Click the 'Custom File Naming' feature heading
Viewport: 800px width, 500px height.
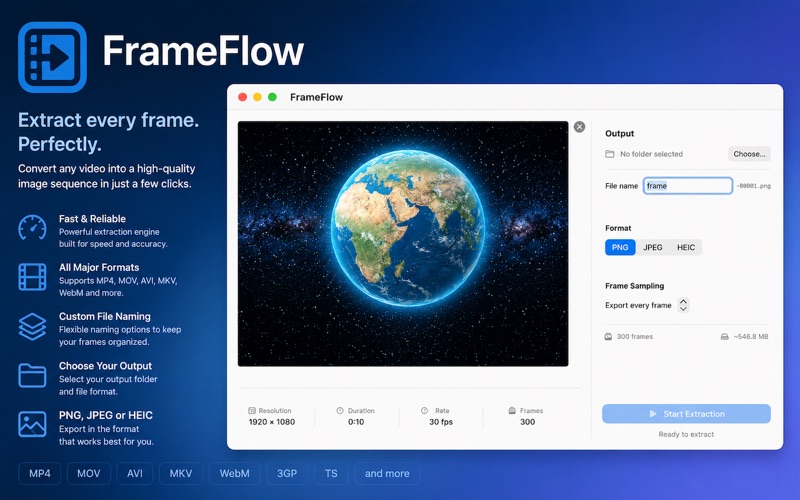105,316
